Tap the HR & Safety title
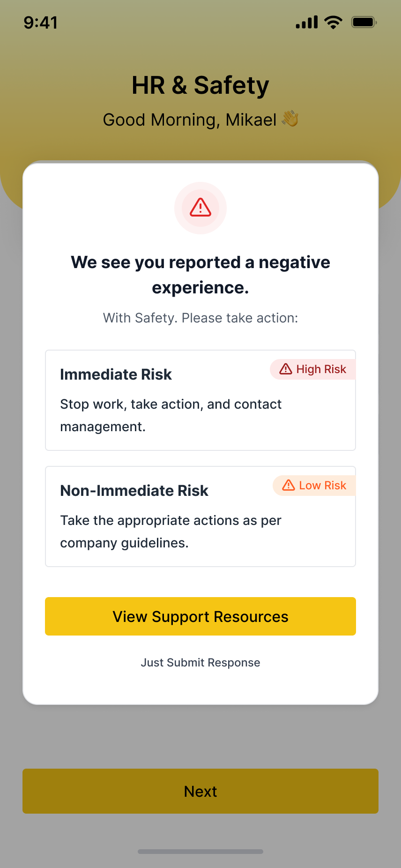The height and width of the screenshot is (868, 401). tap(200, 85)
